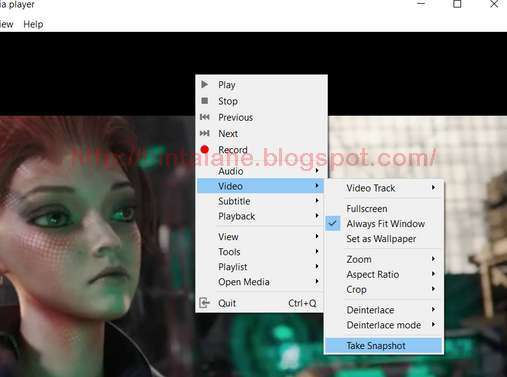Click the red Record icon
The image size is (507, 377).
[x=205, y=149]
